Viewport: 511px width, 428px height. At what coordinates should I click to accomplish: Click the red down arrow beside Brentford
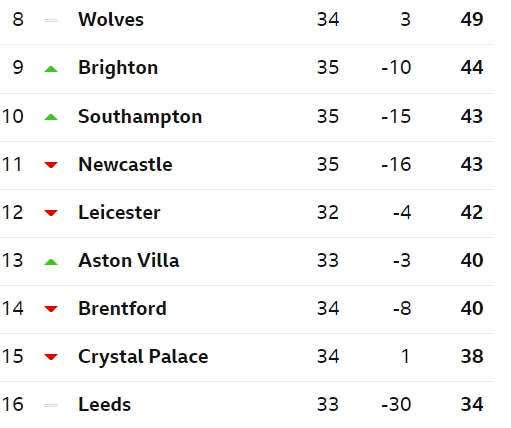pyautogui.click(x=51, y=309)
